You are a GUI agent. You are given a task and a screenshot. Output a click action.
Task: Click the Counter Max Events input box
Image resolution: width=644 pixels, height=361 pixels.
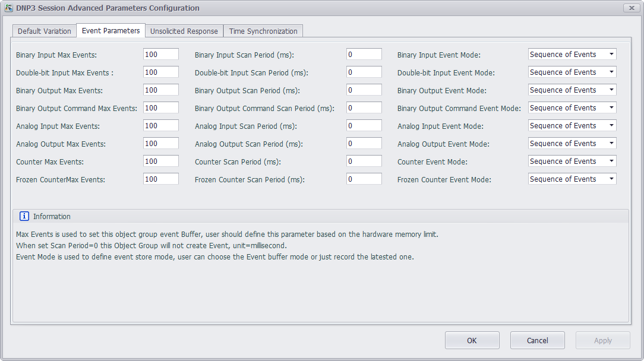pyautogui.click(x=160, y=161)
